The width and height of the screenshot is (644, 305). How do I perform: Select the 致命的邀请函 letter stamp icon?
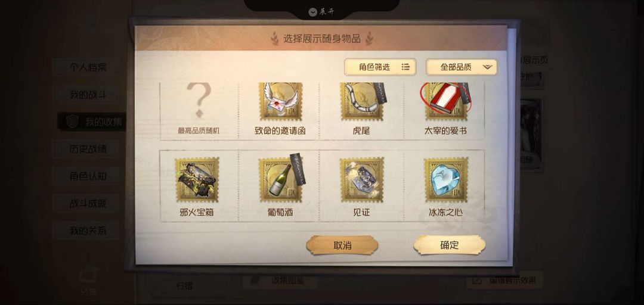point(280,101)
